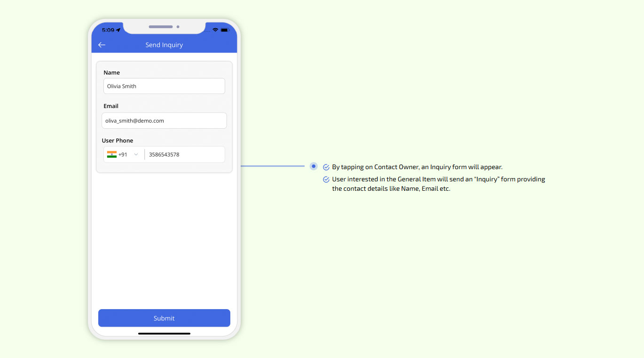Select the User Phone label
The height and width of the screenshot is (358, 644).
pos(118,140)
